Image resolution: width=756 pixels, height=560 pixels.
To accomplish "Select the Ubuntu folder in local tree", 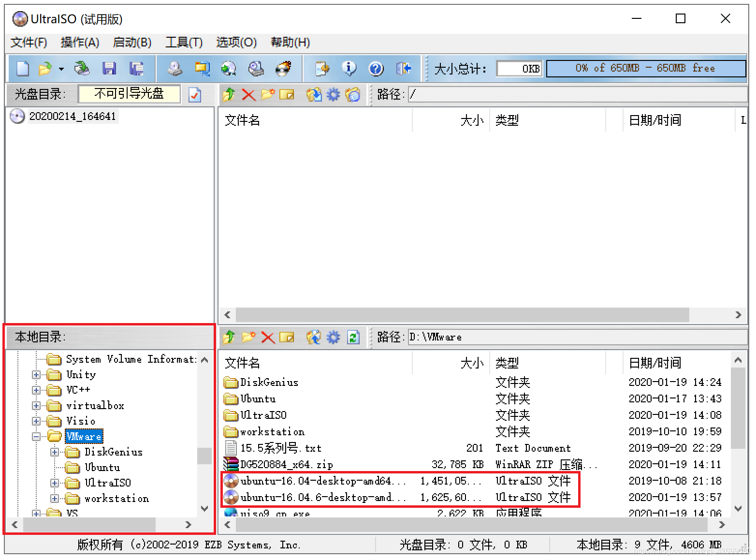I will (102, 468).
